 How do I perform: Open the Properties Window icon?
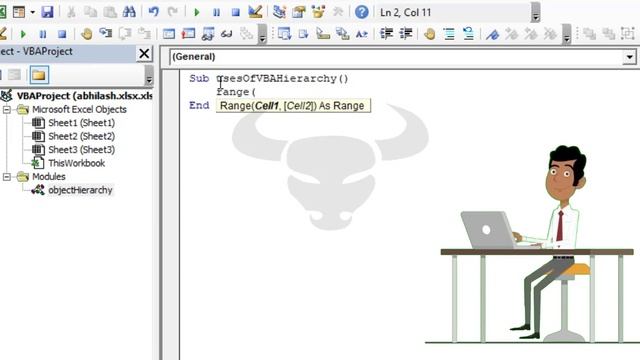pos(299,12)
